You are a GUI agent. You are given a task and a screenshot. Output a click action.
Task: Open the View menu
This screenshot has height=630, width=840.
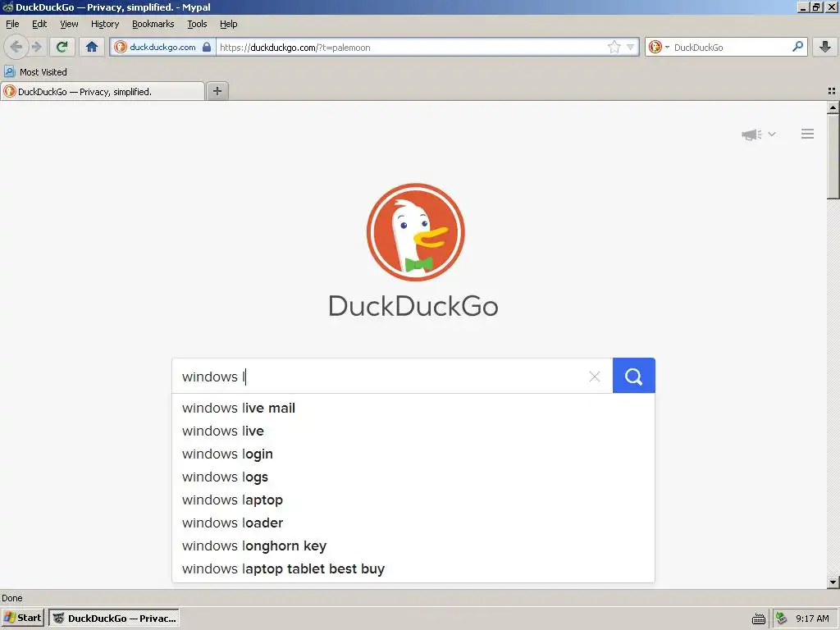pos(69,24)
